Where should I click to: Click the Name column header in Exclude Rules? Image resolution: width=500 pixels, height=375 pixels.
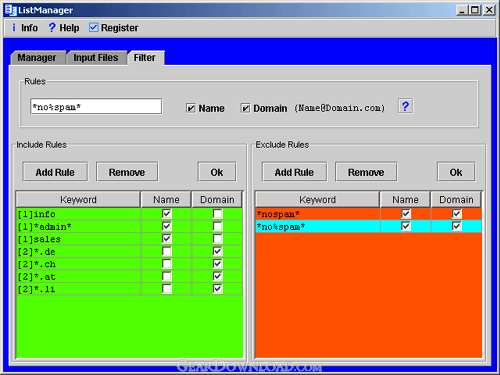(x=405, y=199)
